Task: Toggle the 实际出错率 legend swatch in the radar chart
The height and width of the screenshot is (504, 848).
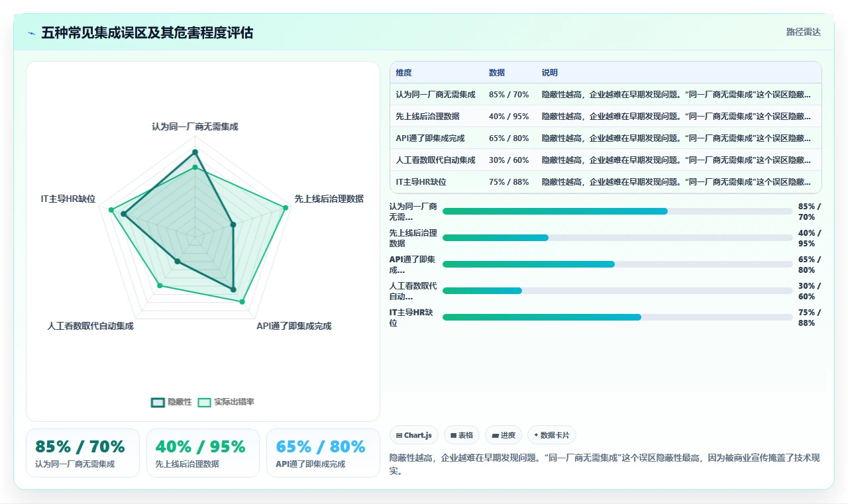Action: click(204, 402)
